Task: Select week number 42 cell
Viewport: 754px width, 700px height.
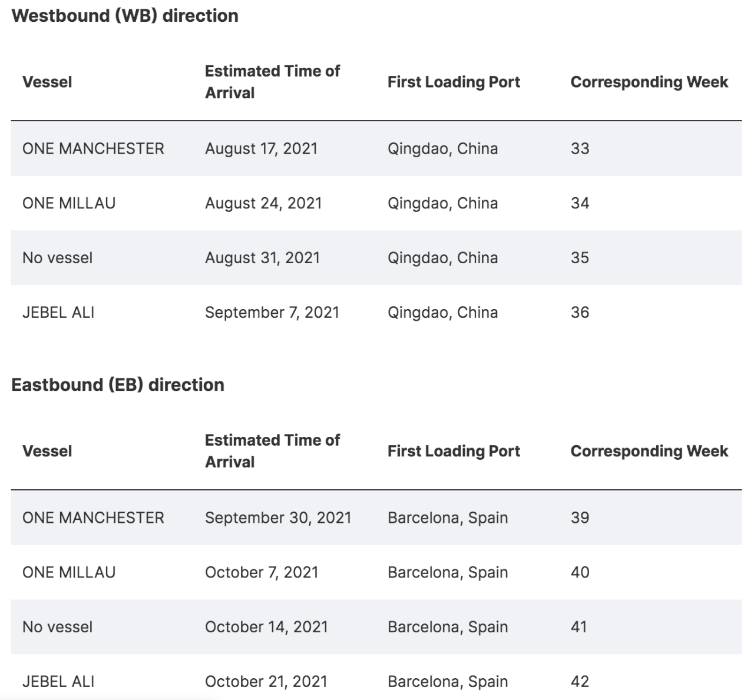Action: coord(580,682)
